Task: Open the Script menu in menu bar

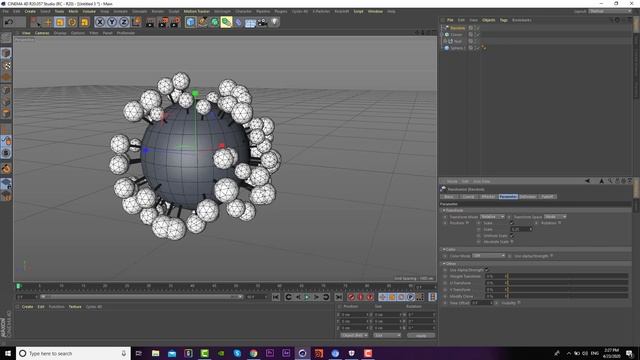Action: pyautogui.click(x=358, y=11)
